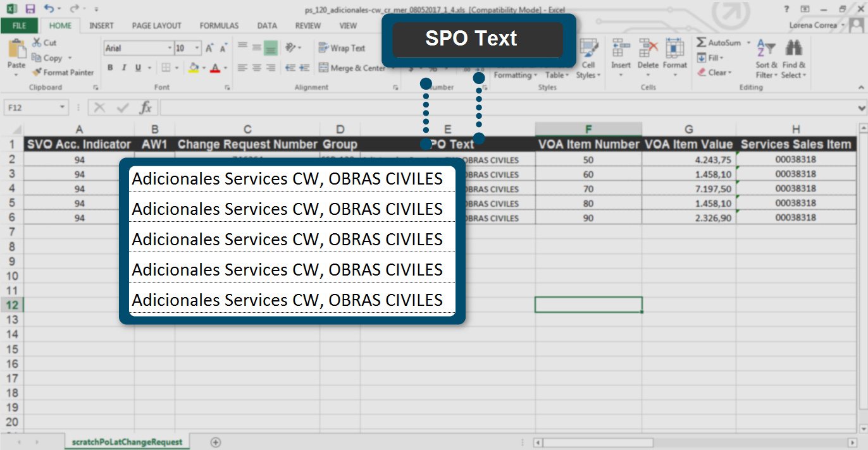868x450 pixels.
Task: Select the scratchPoLatChangeRequest sheet tab
Action: tap(127, 442)
